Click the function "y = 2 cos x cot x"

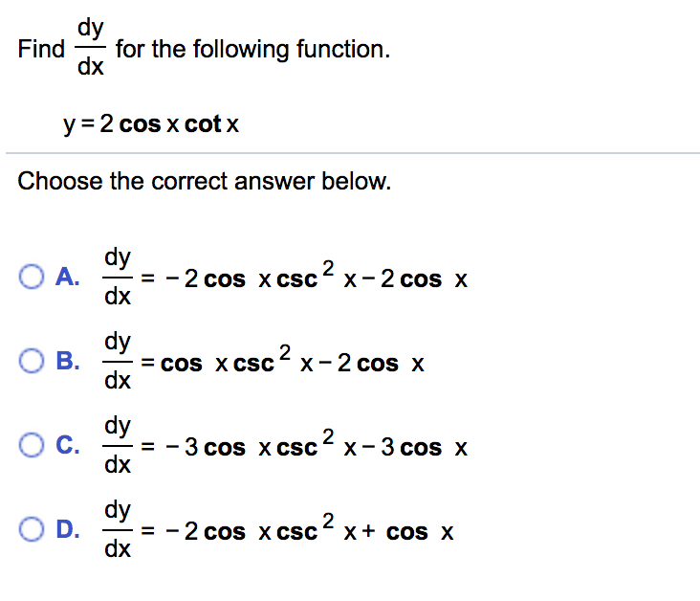pos(148,123)
